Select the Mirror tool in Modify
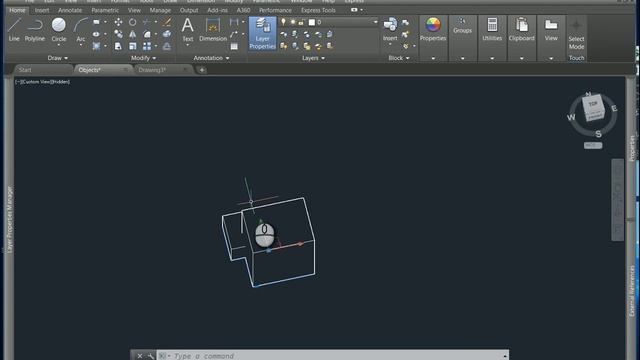Viewport: 640px width, 360px height. tap(133, 34)
